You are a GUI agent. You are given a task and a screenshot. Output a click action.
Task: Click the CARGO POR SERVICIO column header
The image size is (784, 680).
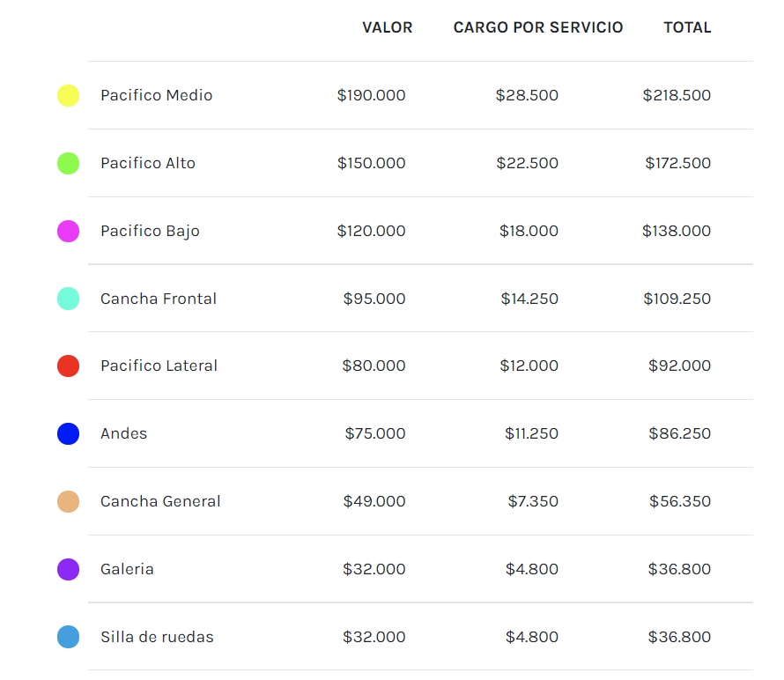(537, 27)
